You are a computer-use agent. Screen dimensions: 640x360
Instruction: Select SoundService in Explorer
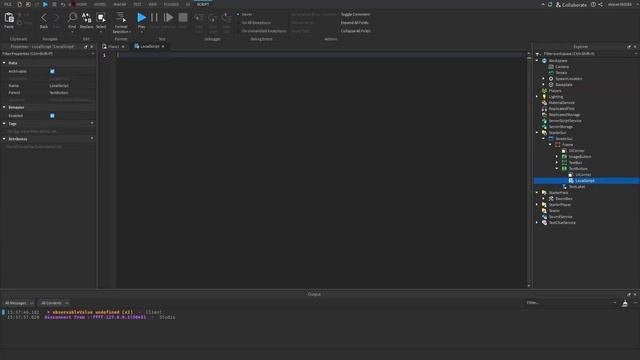560,217
